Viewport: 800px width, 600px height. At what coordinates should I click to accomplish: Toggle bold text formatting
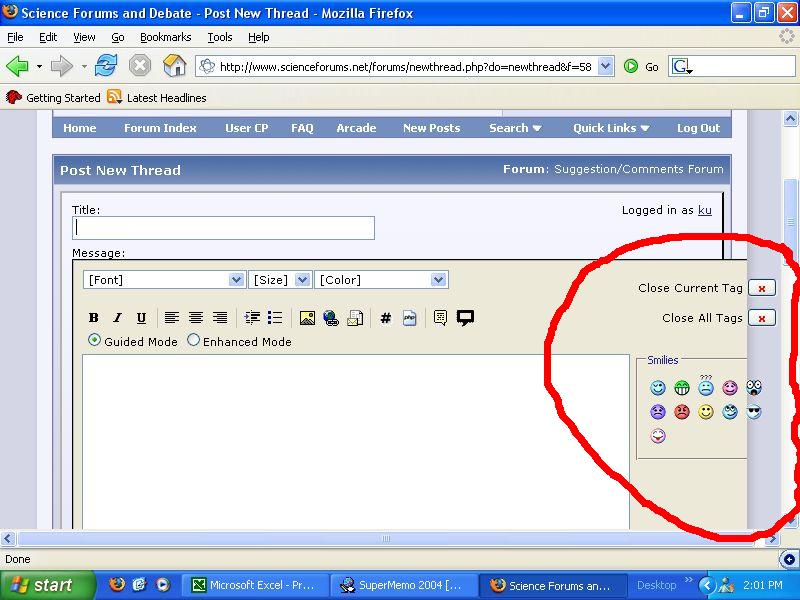click(x=94, y=318)
